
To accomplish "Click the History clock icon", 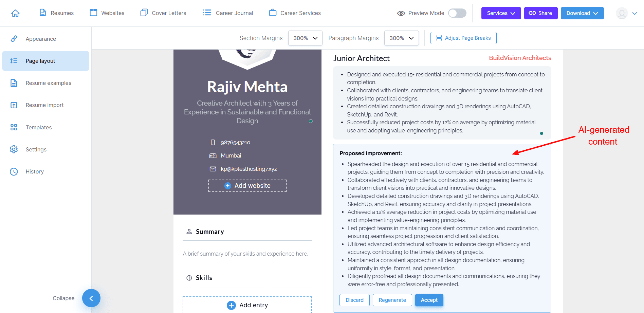I will (14, 172).
